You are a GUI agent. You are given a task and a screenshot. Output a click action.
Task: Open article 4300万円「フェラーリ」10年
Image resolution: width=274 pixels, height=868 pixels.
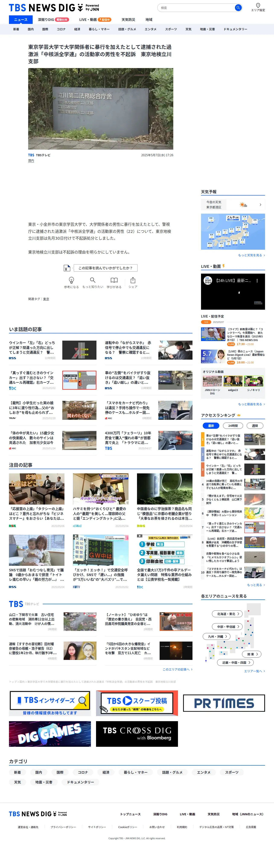tap(128, 438)
